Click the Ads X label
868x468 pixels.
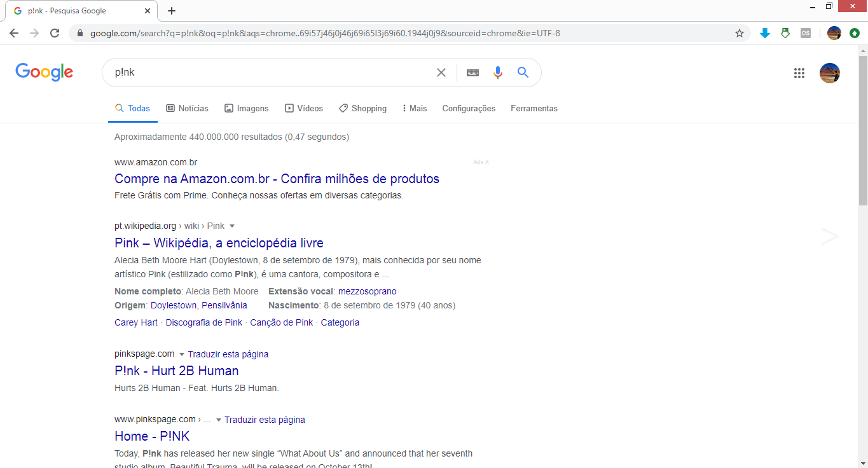(x=481, y=162)
